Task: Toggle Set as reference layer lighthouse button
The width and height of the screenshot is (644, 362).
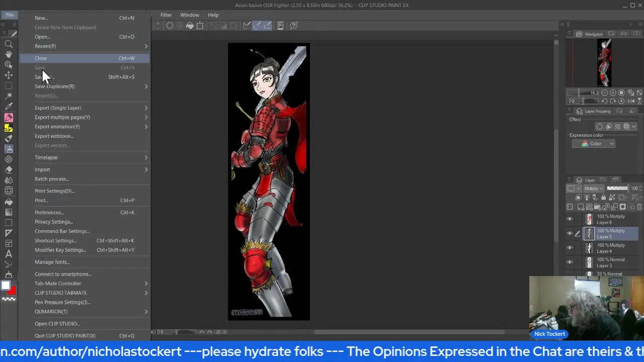Action: (587, 197)
